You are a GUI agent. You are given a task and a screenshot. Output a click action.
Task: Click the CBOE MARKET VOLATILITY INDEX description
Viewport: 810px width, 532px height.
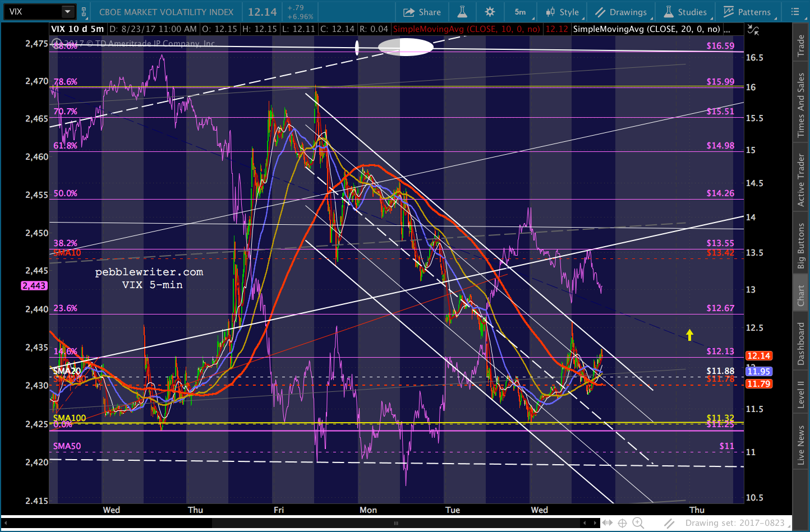point(166,12)
